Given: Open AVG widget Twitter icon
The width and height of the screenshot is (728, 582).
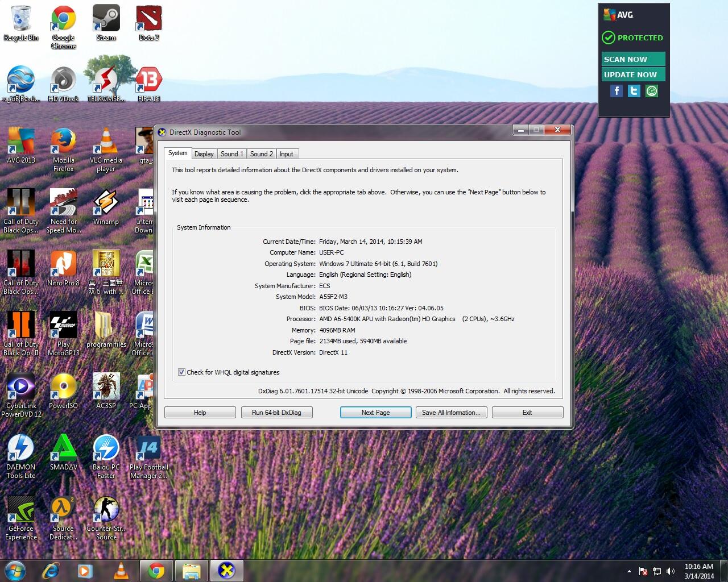Looking at the screenshot, I should pos(634,91).
